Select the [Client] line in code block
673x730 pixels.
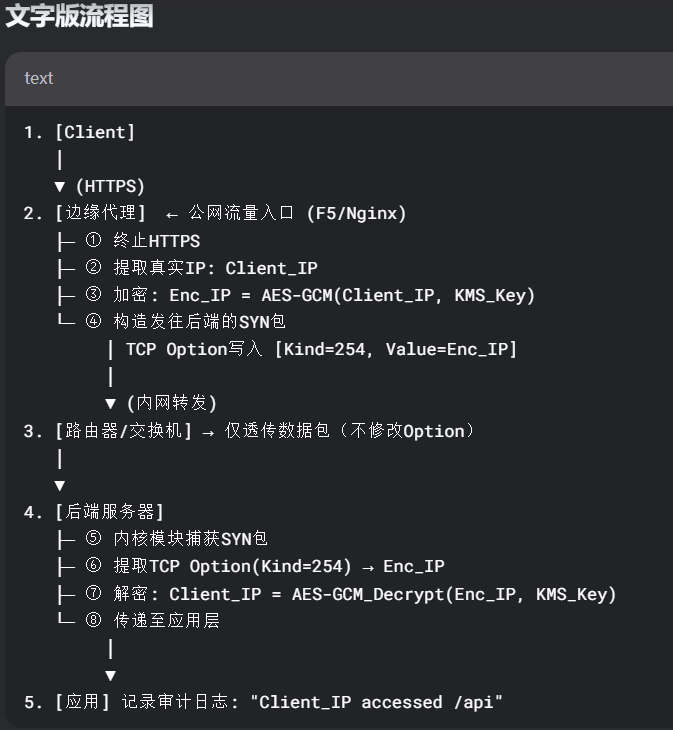click(80, 132)
